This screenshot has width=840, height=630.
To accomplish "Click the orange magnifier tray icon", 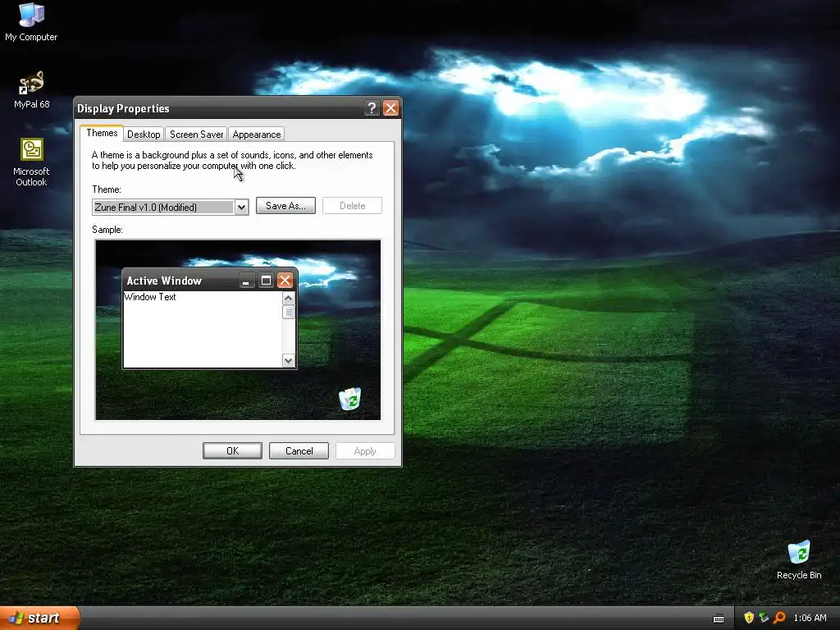I will [779, 618].
